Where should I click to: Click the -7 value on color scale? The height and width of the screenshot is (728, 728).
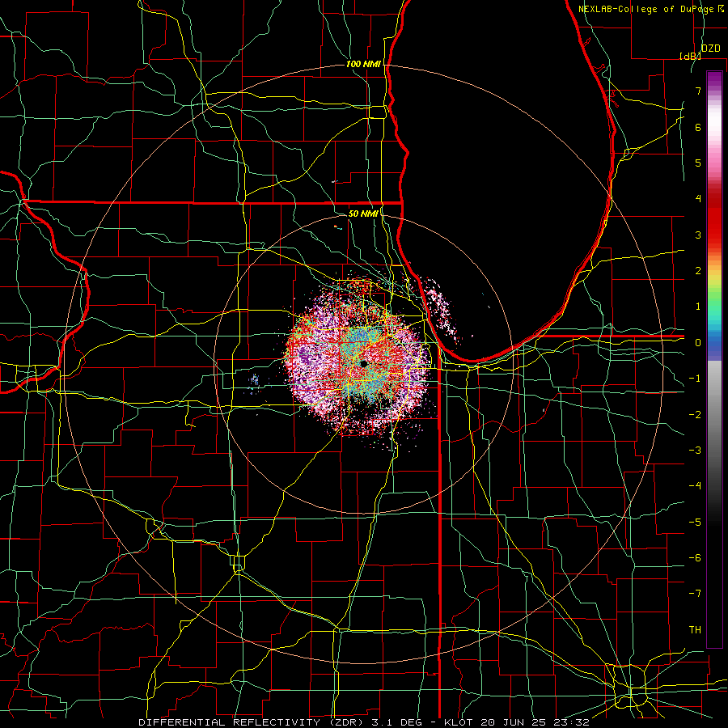(695, 594)
